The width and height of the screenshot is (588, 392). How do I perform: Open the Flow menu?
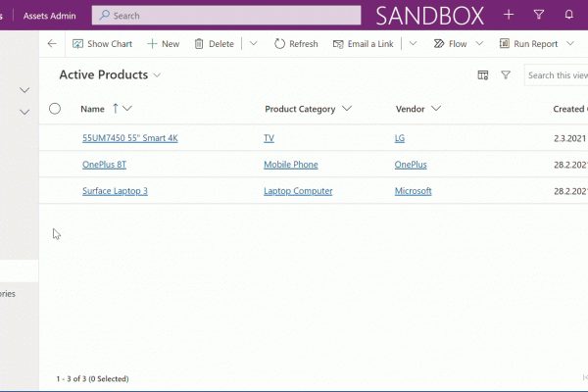coord(451,44)
